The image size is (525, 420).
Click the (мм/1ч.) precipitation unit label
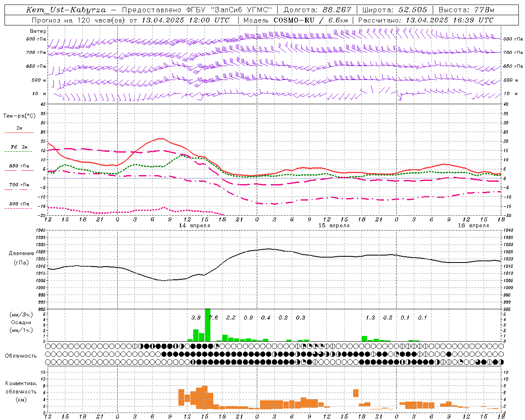point(21,330)
